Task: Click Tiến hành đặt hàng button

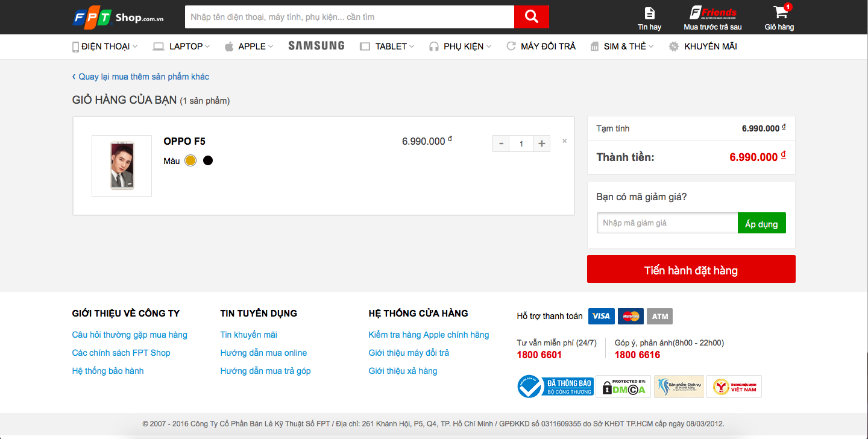Action: (x=691, y=269)
